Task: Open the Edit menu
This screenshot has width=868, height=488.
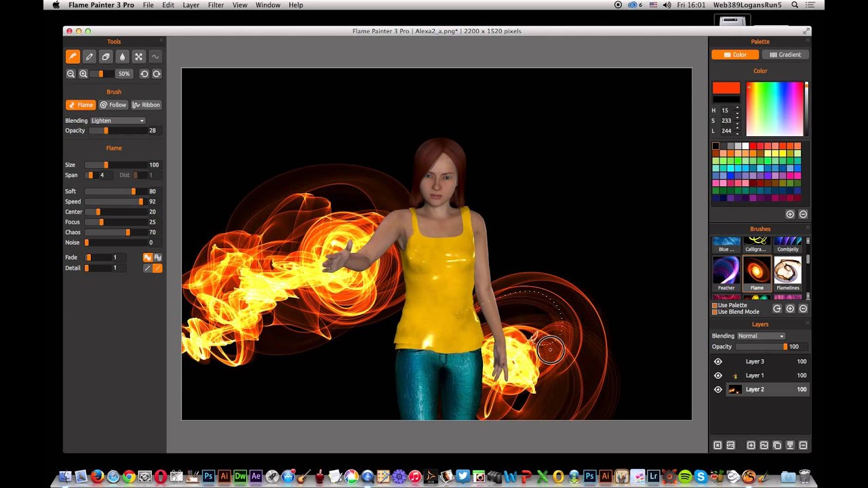Action: click(x=168, y=5)
